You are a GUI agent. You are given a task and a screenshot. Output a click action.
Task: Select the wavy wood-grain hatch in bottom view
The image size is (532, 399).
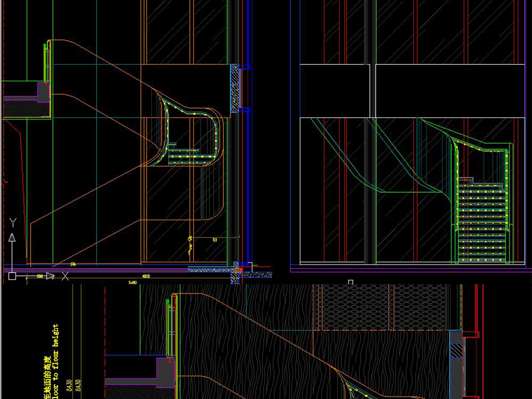coord(270,322)
